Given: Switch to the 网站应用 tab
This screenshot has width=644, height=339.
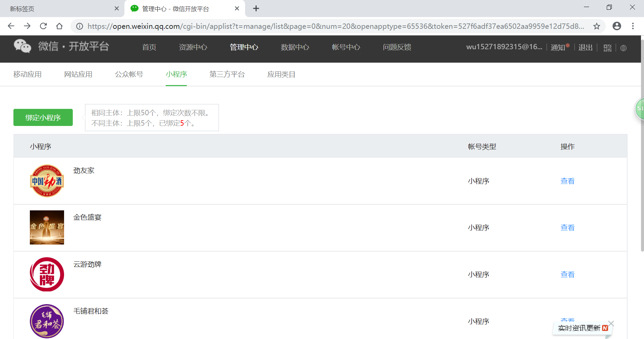Looking at the screenshot, I should coord(78,74).
